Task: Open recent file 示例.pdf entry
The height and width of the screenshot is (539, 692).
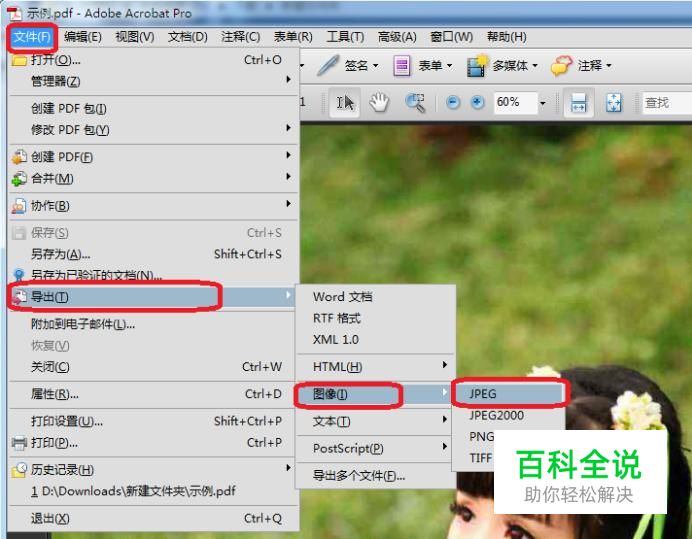Action: 152,491
